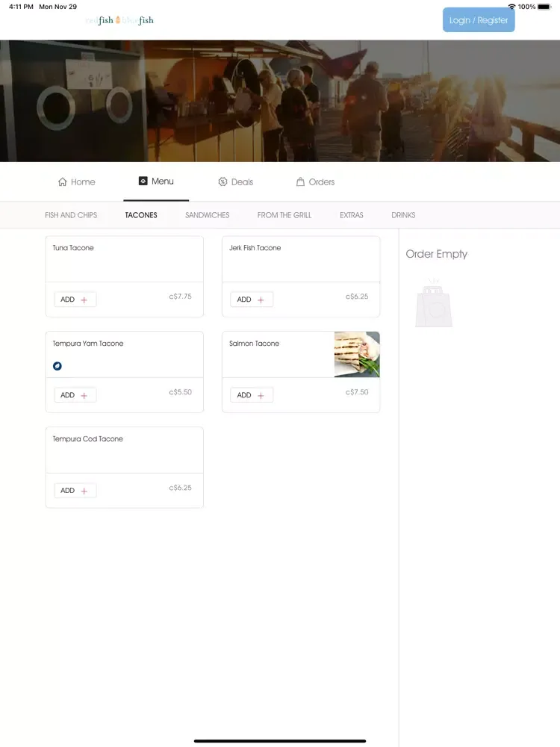Open the Salmon Tacone photo thumbnail

(x=357, y=354)
